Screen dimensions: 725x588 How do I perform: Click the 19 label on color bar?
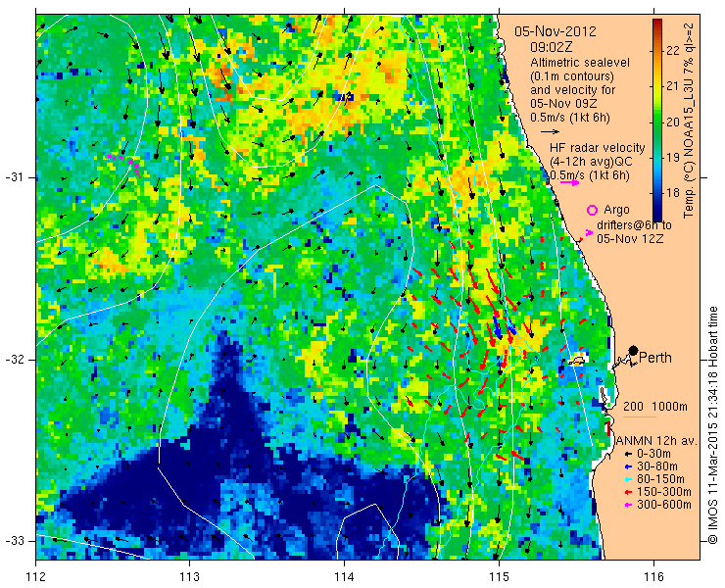[x=673, y=158]
